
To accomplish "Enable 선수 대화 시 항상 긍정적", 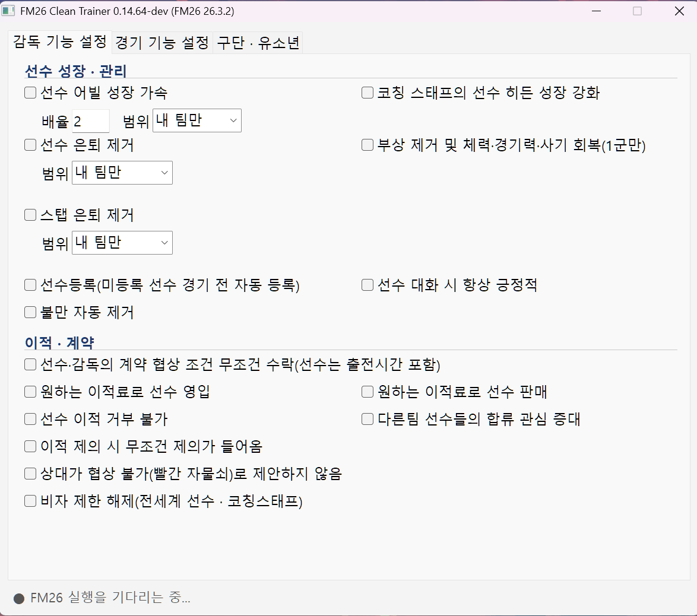I will 367,285.
